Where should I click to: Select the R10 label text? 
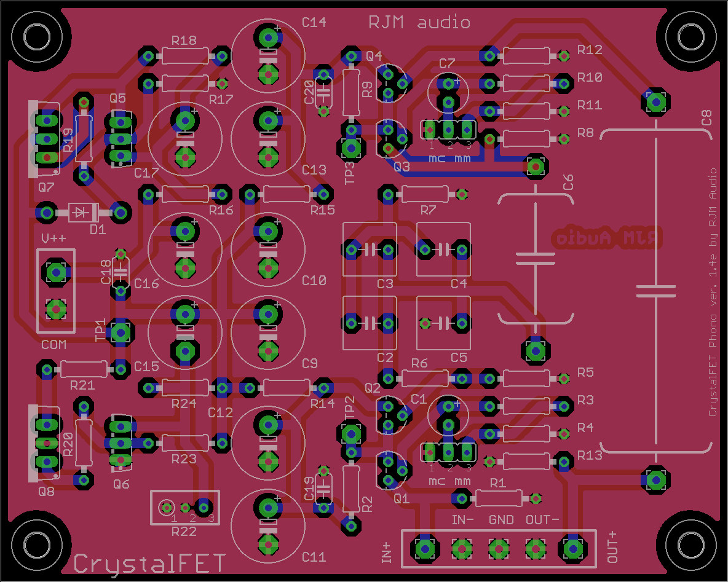pyautogui.click(x=590, y=77)
